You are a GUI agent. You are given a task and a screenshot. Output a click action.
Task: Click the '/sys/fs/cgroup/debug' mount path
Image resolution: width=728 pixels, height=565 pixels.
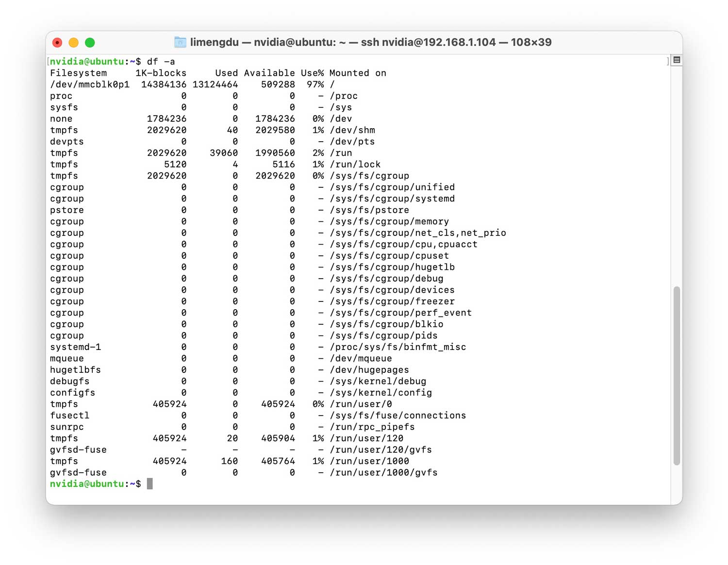point(386,279)
